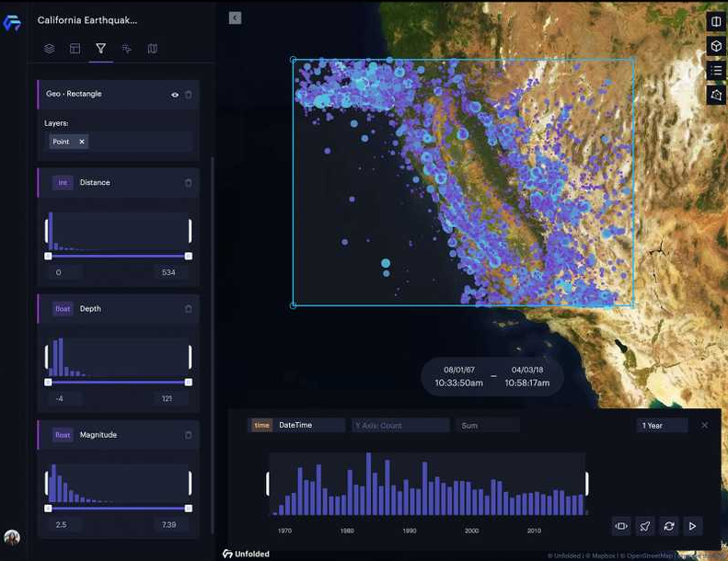Activate the draw on map tool
This screenshot has width=728, height=561.
click(716, 95)
